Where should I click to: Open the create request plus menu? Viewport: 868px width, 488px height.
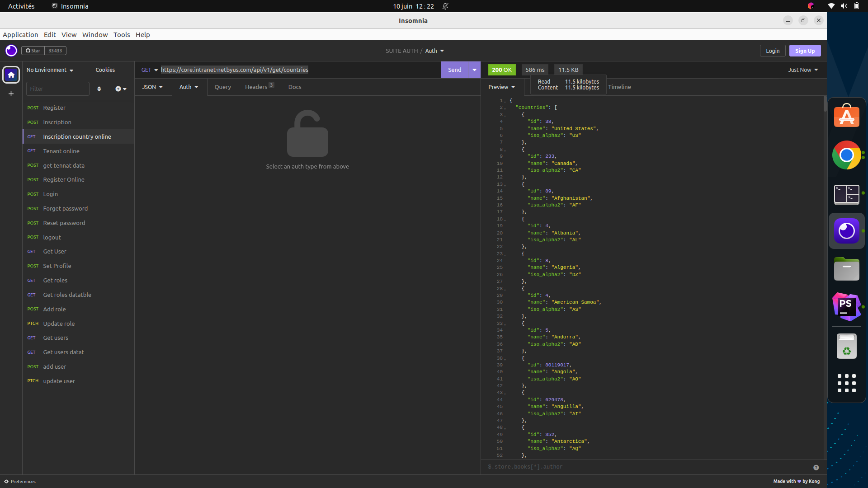coord(121,89)
